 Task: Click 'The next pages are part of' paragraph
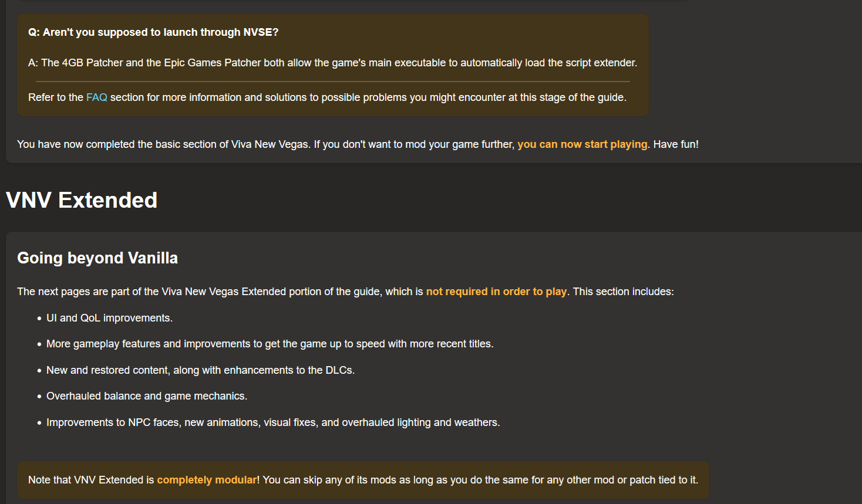(x=345, y=292)
